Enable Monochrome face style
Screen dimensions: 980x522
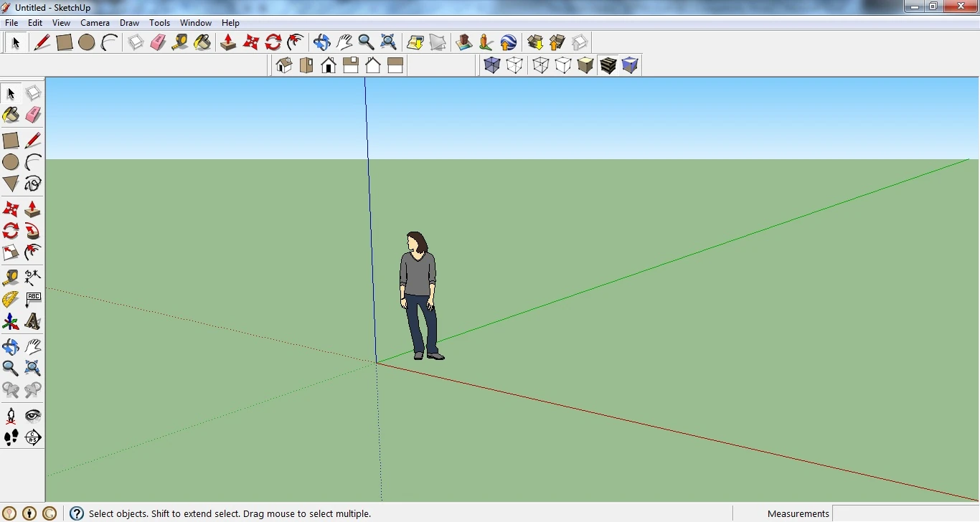[630, 66]
